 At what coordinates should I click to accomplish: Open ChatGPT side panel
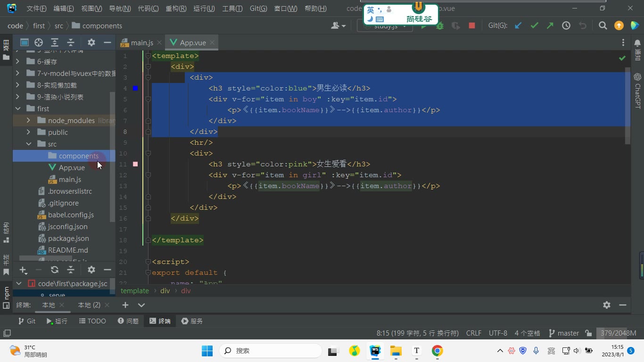click(637, 91)
